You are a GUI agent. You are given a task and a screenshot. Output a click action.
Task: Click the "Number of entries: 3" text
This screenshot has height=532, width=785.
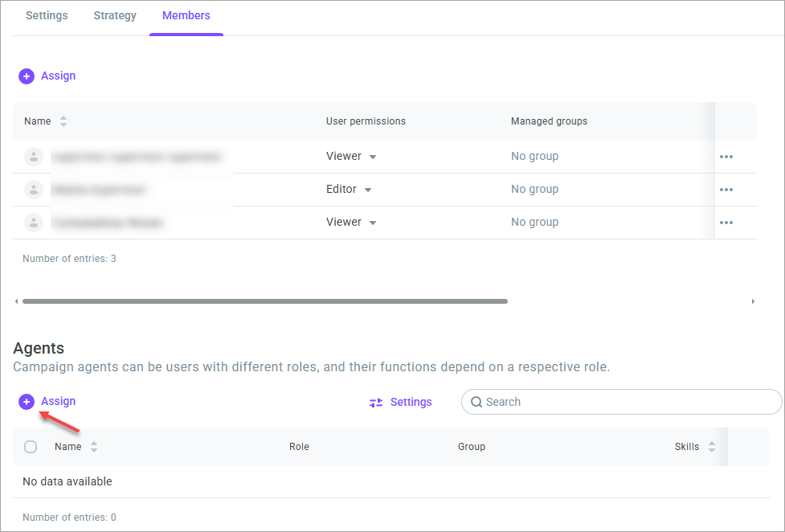pos(69,259)
